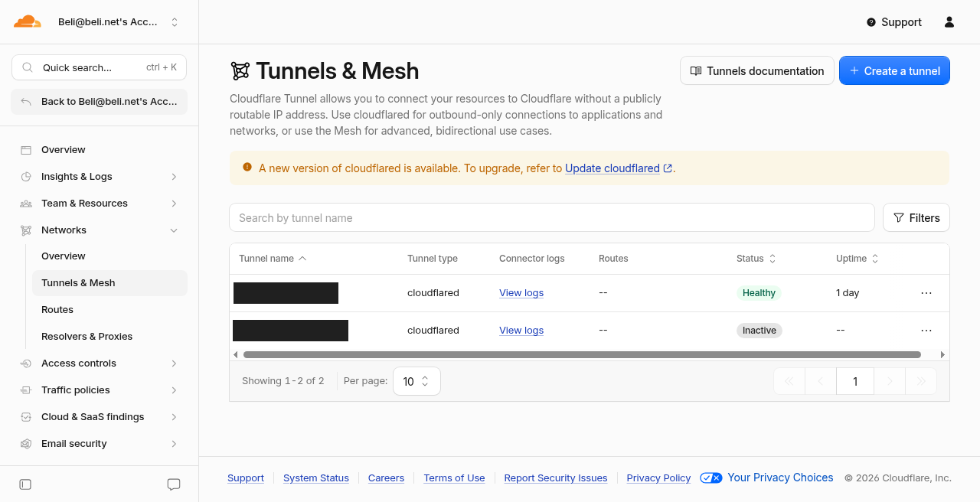The image size is (980, 502).
Task: Click the Cloudflare logo
Action: [x=27, y=21]
